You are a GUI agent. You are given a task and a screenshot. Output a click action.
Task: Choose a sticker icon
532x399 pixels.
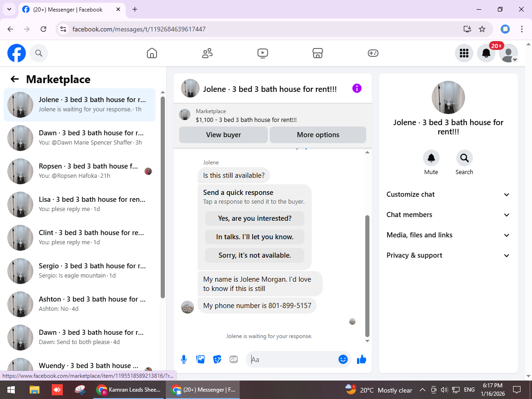tap(217, 359)
